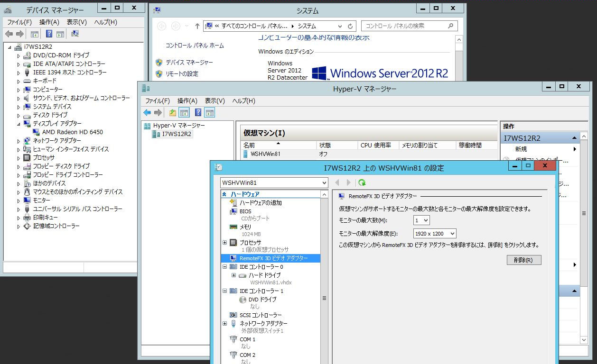This screenshot has height=364, width=597.
Task: Collapse the ハードウェア section header
Action: pos(224,194)
